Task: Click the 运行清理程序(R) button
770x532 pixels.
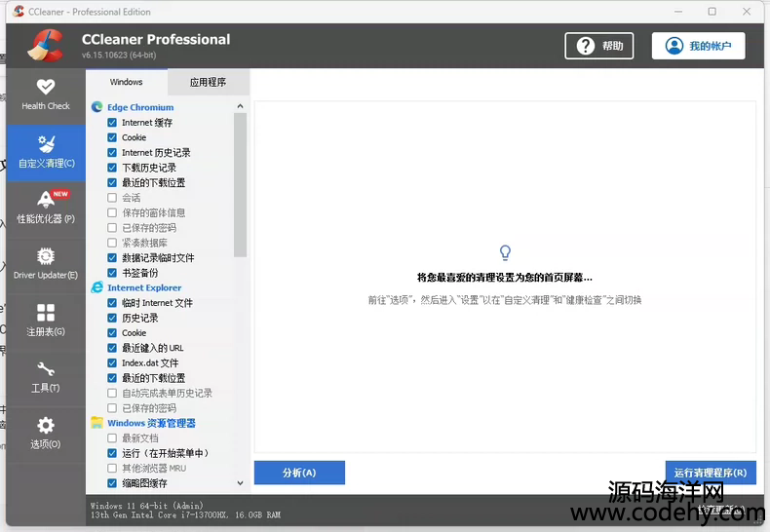Action: coord(711,473)
